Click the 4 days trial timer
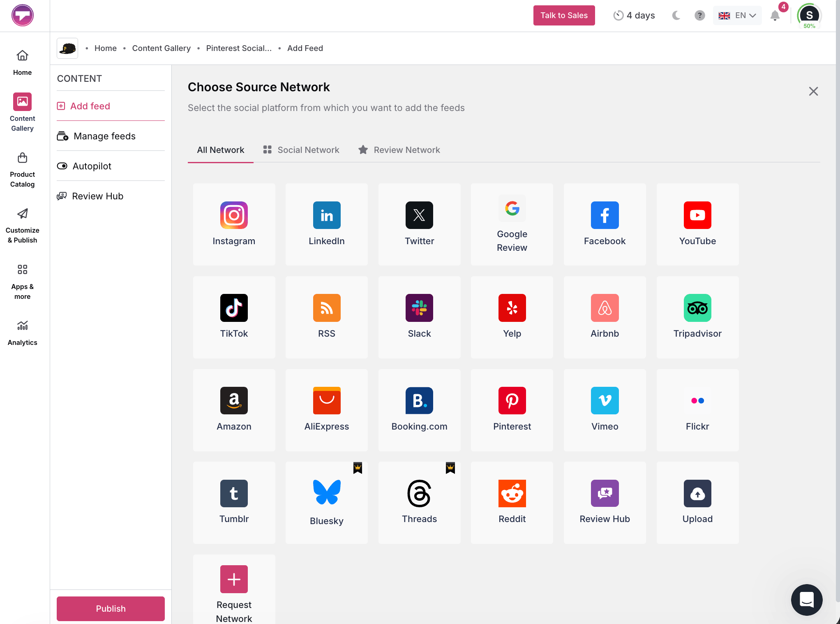840x624 pixels. 634,16
